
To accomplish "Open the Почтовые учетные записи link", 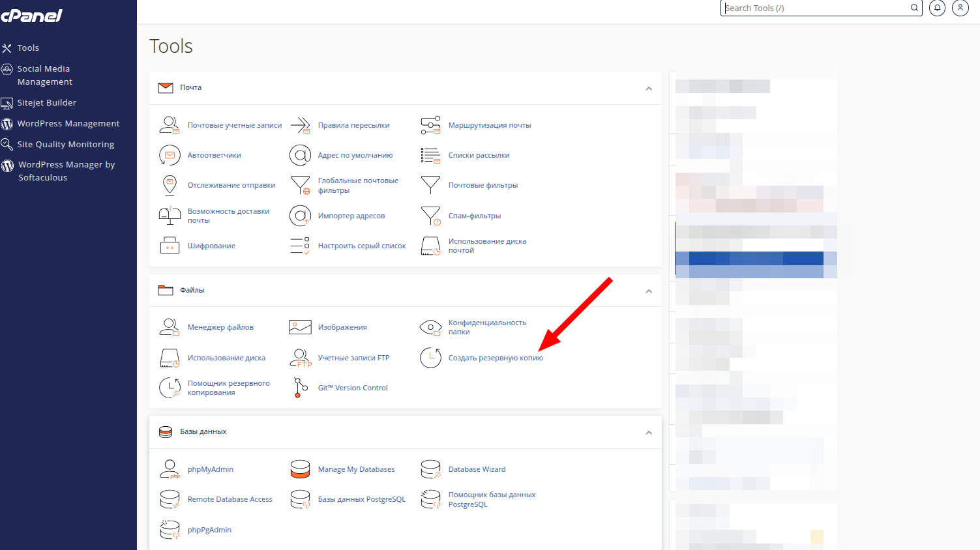I will coord(235,125).
